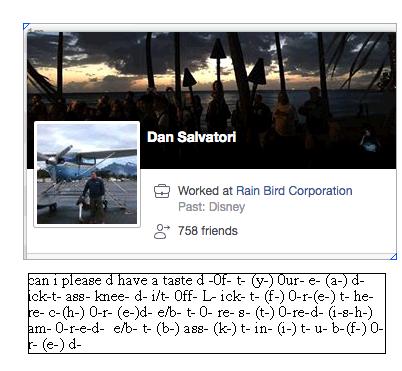The width and height of the screenshot is (402, 371).
Task: Click the "Past:" label
Action: [192, 207]
